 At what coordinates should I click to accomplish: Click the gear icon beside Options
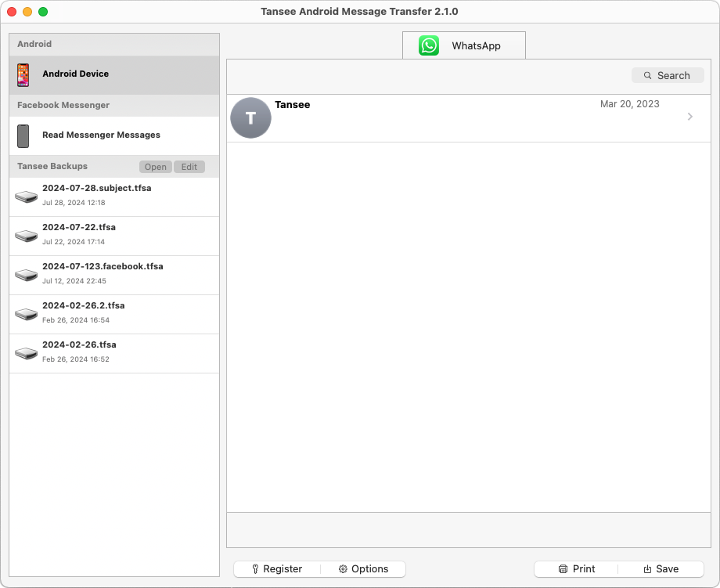(x=343, y=568)
